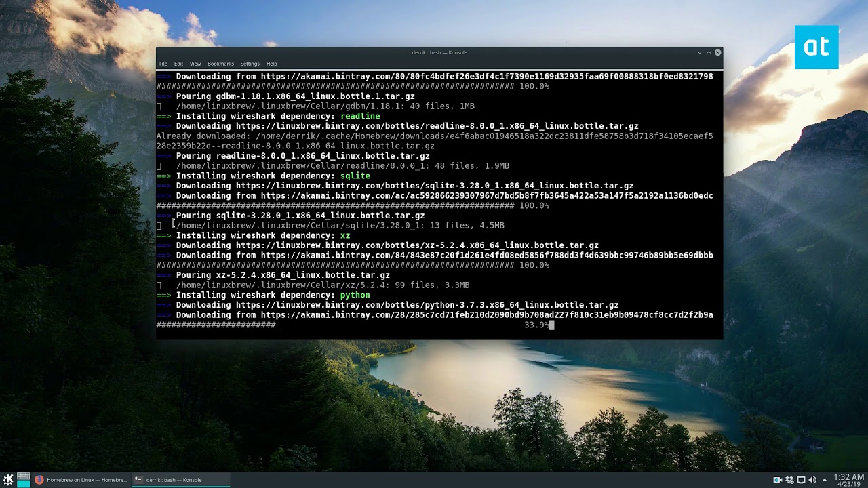This screenshot has height=488, width=868.
Task: Click the Cellar/xz path with 99 files
Action: 323,285
